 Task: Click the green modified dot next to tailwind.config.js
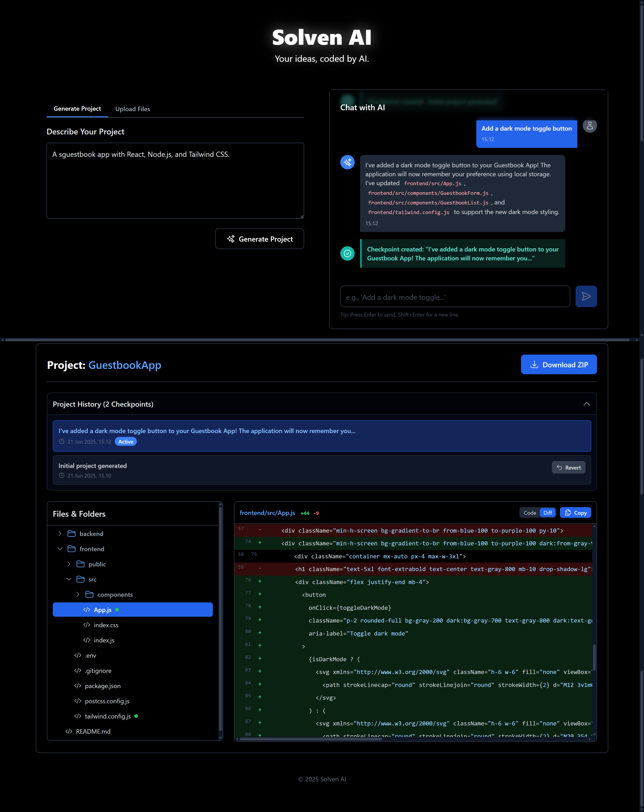(x=136, y=716)
